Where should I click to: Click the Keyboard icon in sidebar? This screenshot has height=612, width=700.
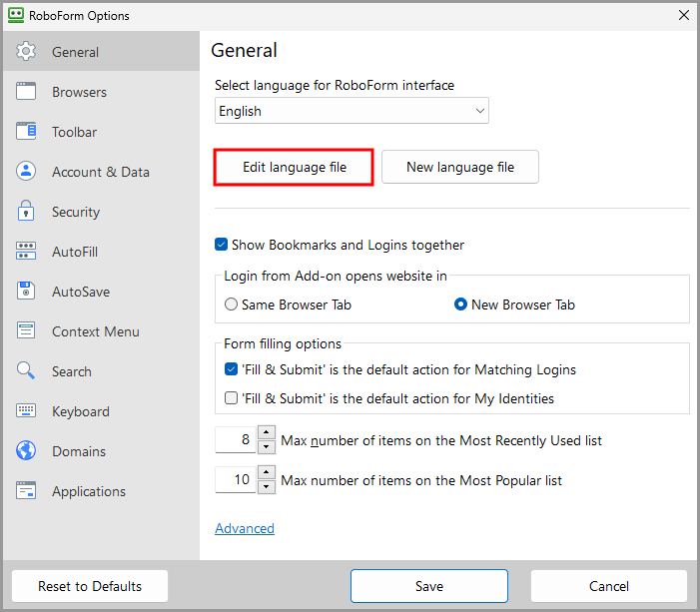pyautogui.click(x=26, y=410)
